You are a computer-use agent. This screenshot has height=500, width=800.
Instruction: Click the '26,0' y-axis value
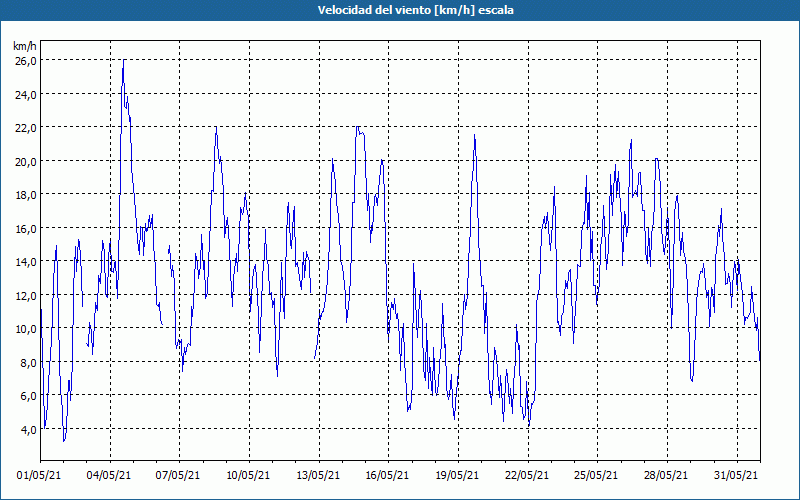26,61
